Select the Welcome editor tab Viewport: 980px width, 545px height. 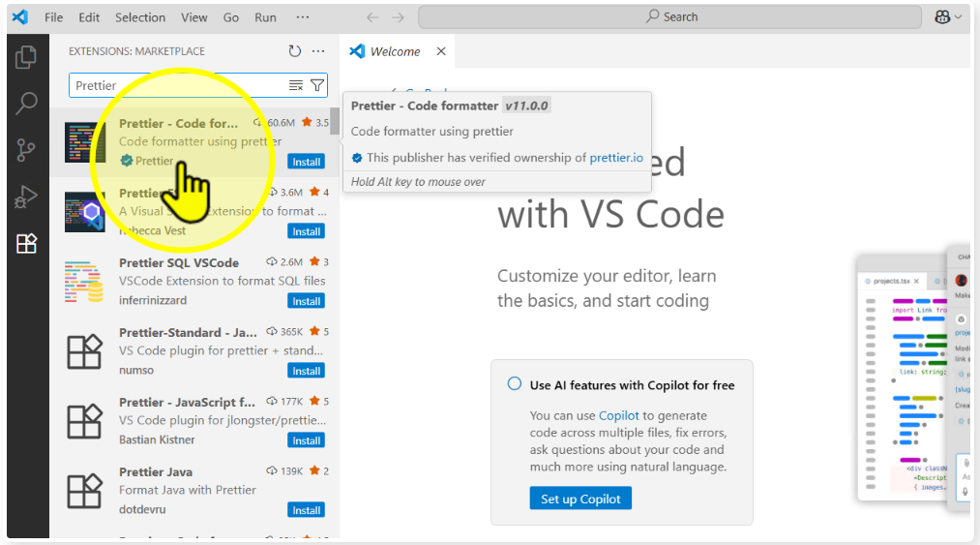(395, 51)
